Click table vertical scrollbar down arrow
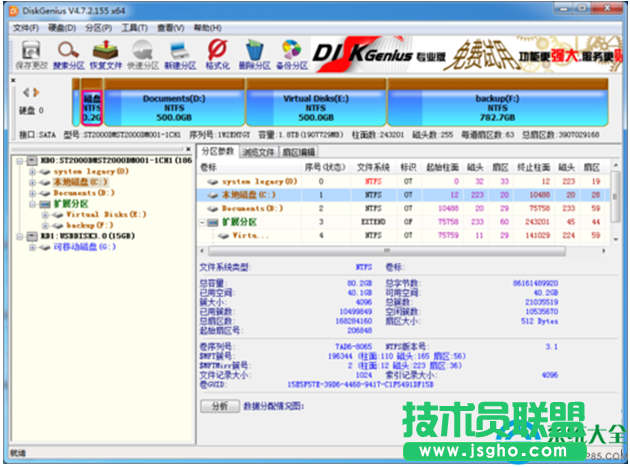The width and height of the screenshot is (630, 467). (616, 239)
